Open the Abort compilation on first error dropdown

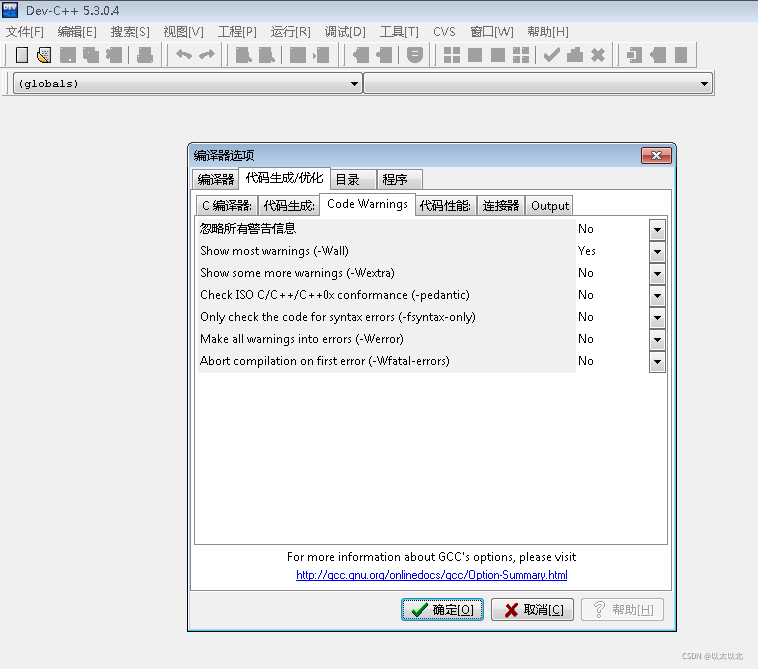(657, 362)
